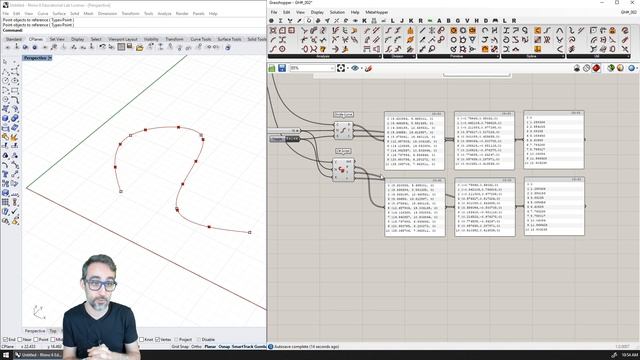This screenshot has height=360, width=640.
Task: Click the Wireframe Preview icon in Grasshopper
Action: pyautogui.click(x=587, y=68)
